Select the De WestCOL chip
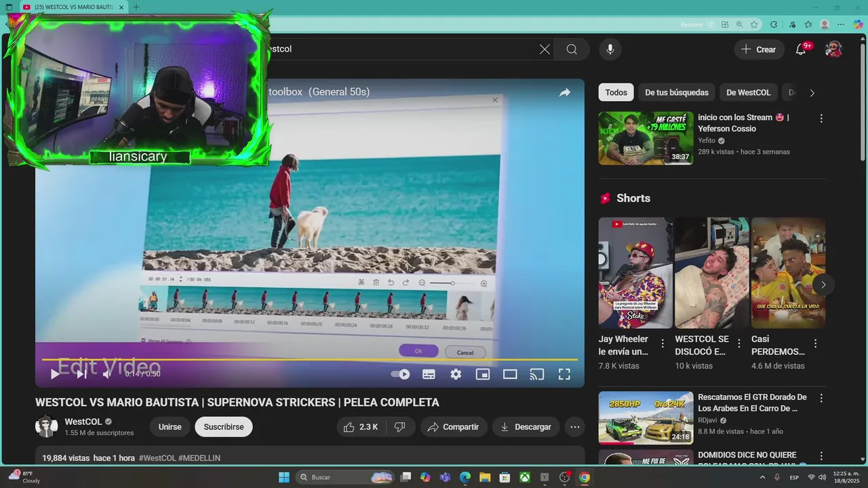This screenshot has width=868, height=488. click(749, 93)
